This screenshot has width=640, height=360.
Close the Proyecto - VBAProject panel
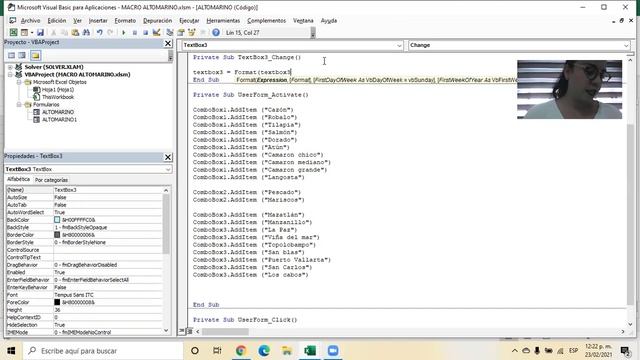pos(168,43)
